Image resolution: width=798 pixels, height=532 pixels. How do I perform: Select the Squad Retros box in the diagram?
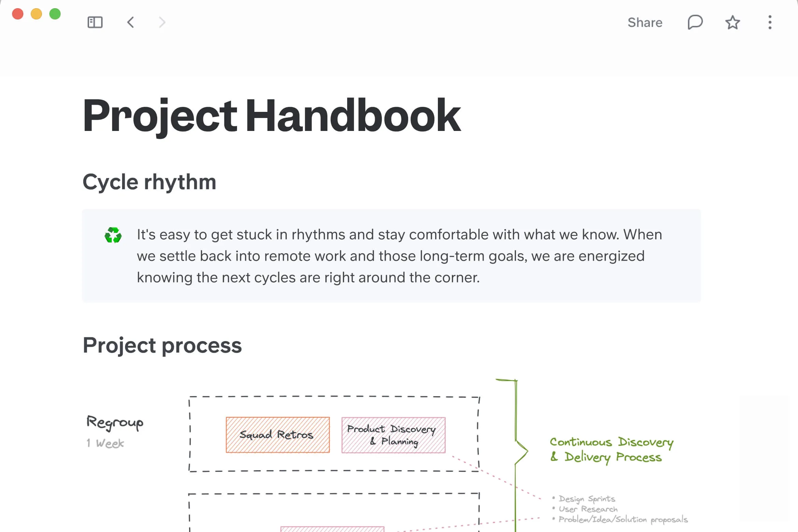277,435
